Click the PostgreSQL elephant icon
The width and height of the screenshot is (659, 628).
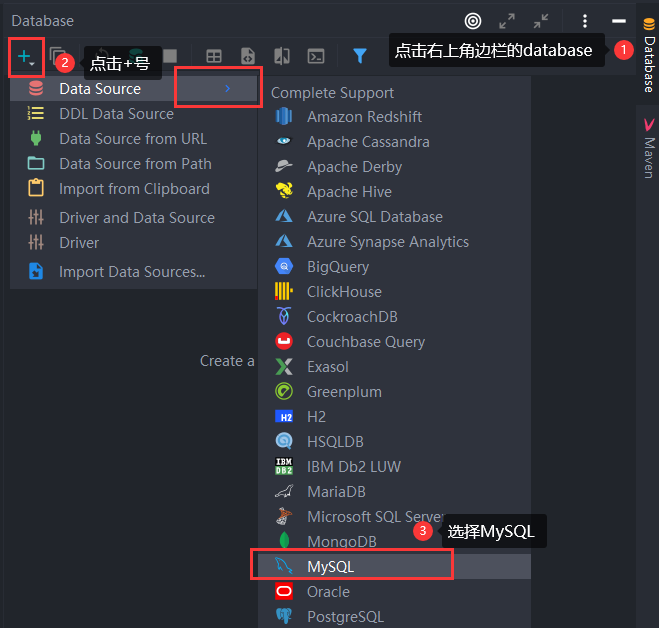pyautogui.click(x=284, y=616)
